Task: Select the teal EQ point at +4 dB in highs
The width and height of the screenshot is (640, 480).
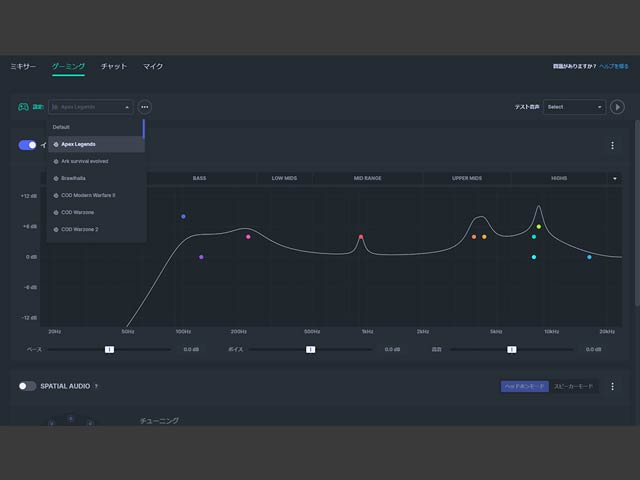Action: [534, 237]
